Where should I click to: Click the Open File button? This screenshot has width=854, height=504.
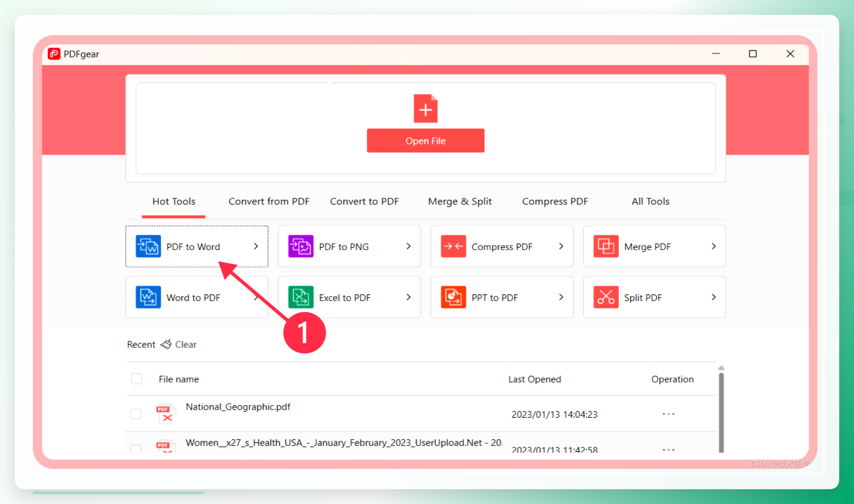[x=426, y=141]
